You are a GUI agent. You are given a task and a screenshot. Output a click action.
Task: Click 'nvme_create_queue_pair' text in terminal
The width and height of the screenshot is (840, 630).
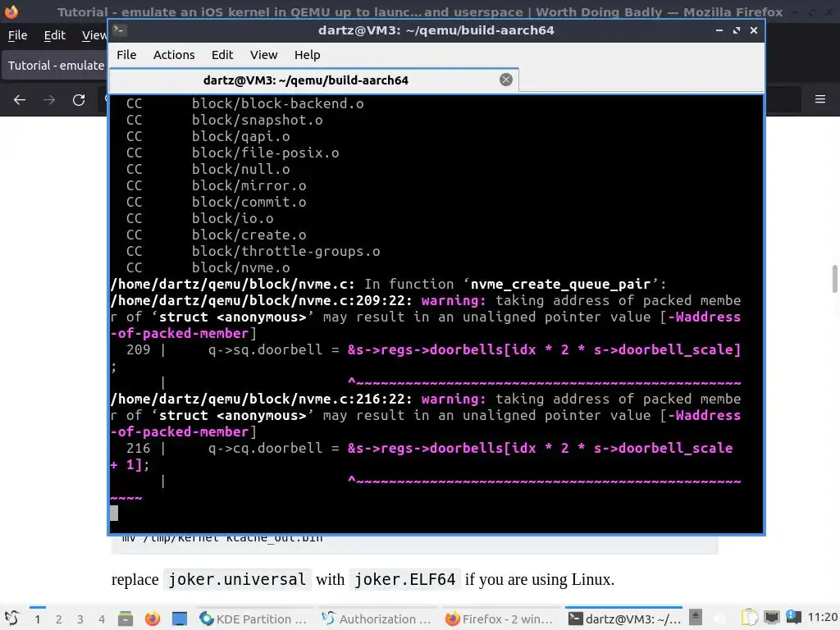coord(560,285)
